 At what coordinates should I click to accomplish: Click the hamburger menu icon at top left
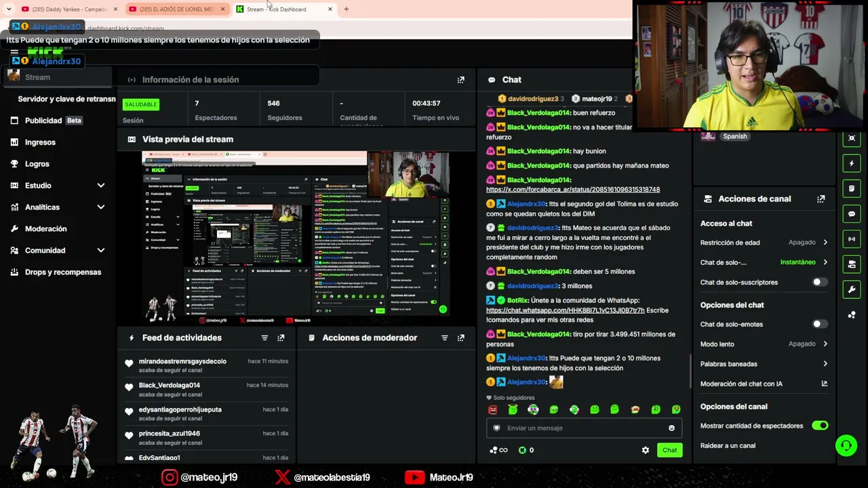(14, 53)
